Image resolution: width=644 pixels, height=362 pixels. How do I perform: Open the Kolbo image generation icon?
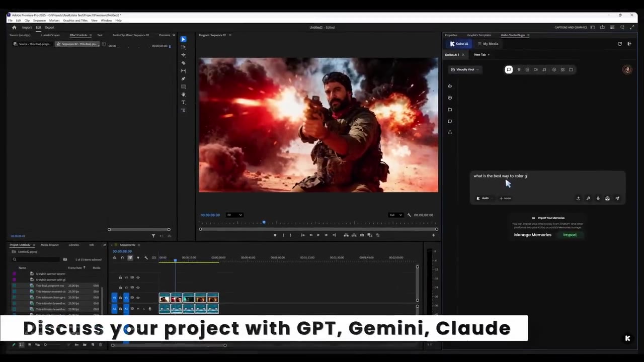(x=527, y=69)
